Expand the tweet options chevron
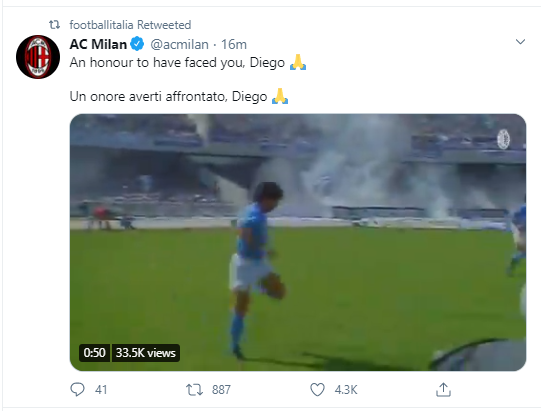The image size is (541, 411). [520, 42]
